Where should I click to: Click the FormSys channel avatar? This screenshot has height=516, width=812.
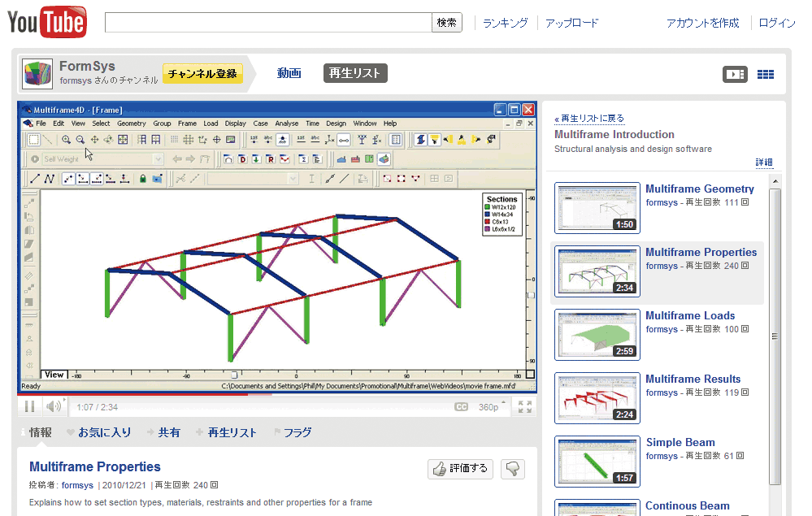37,73
